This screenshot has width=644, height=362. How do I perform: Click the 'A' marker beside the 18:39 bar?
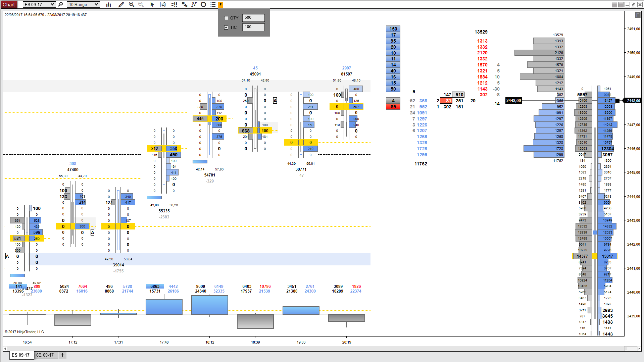(275, 101)
